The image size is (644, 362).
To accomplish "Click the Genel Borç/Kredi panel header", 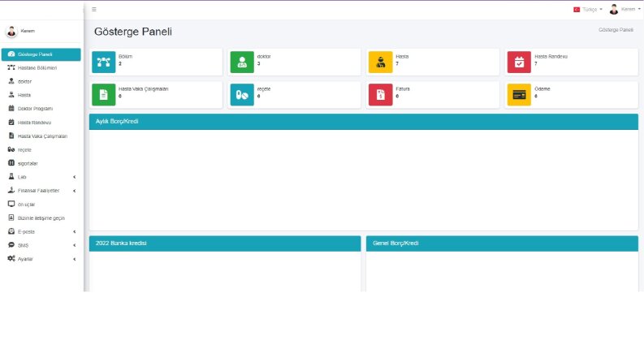I will pyautogui.click(x=503, y=243).
